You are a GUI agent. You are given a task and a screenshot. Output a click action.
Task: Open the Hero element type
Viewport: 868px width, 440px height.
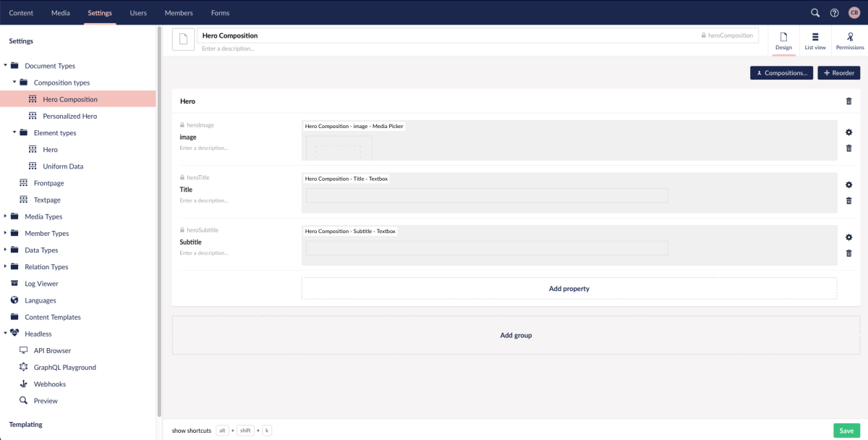pos(50,149)
